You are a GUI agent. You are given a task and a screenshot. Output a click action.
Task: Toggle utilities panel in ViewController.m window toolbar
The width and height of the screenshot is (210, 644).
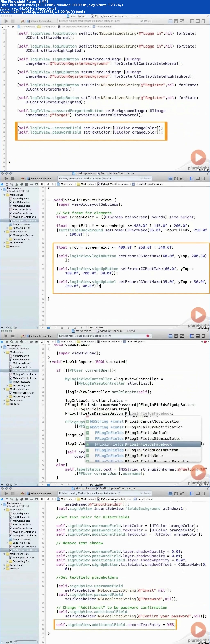point(203,336)
